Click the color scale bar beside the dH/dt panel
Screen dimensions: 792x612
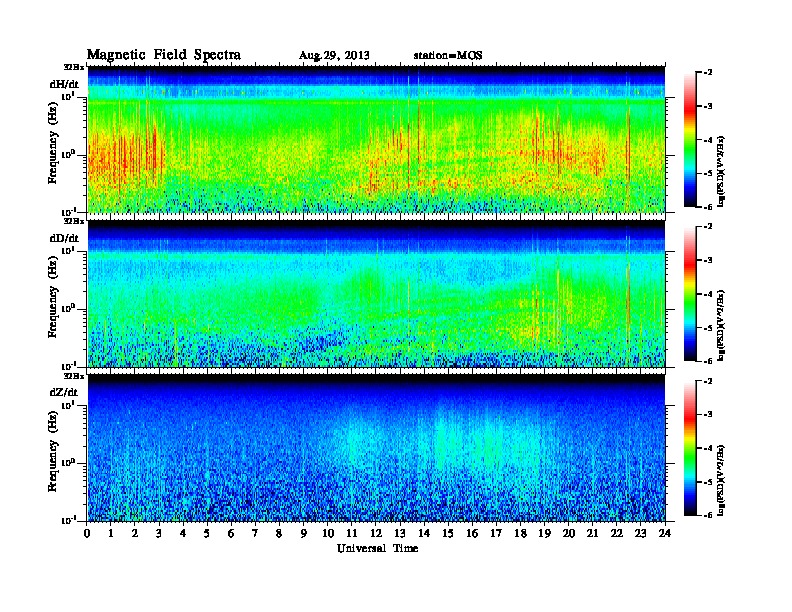tap(690, 139)
